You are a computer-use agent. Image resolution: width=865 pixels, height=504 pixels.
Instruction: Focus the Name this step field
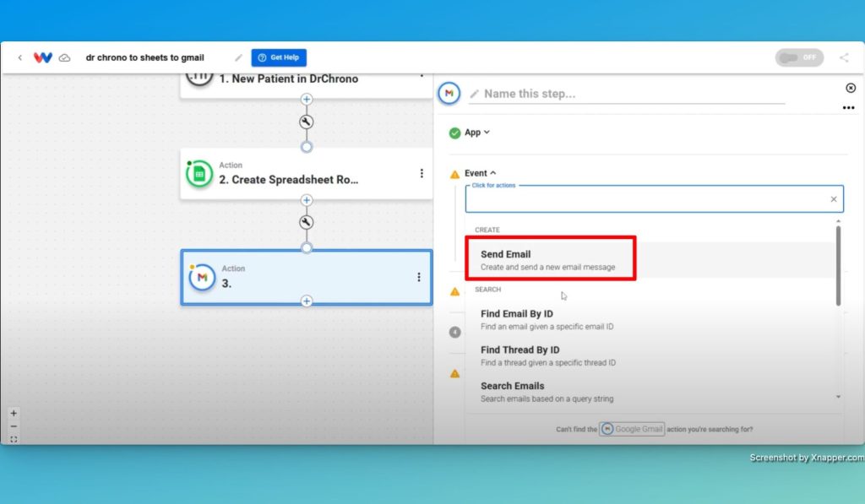tap(627, 94)
